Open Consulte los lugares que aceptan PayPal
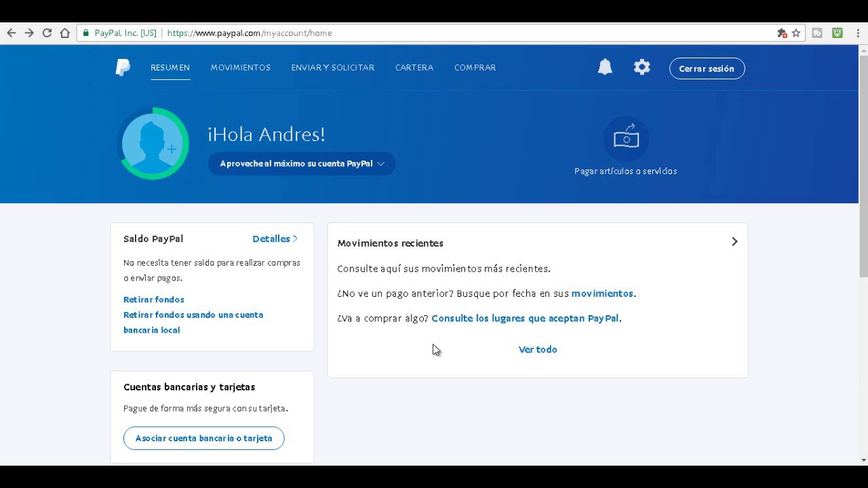Screen dimensions: 868x488 click(x=525, y=318)
